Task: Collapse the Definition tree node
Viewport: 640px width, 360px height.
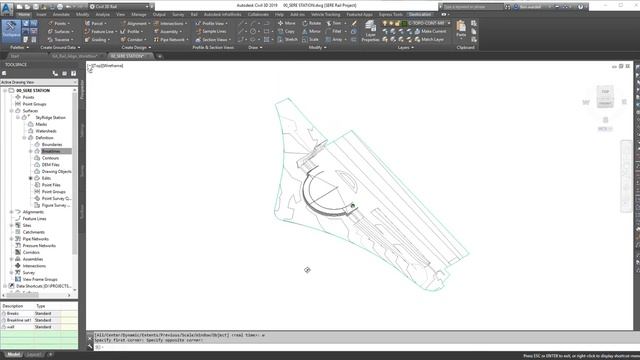Action: tap(24, 138)
